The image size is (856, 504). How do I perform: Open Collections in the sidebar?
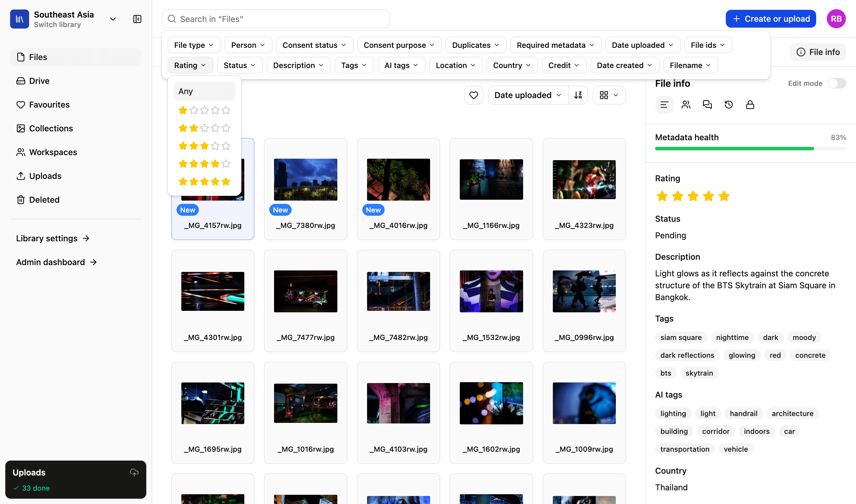tap(75, 128)
